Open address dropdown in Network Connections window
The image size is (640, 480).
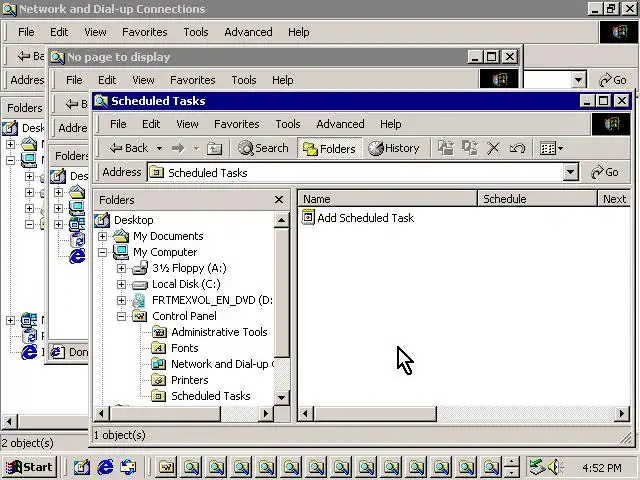[x=578, y=80]
